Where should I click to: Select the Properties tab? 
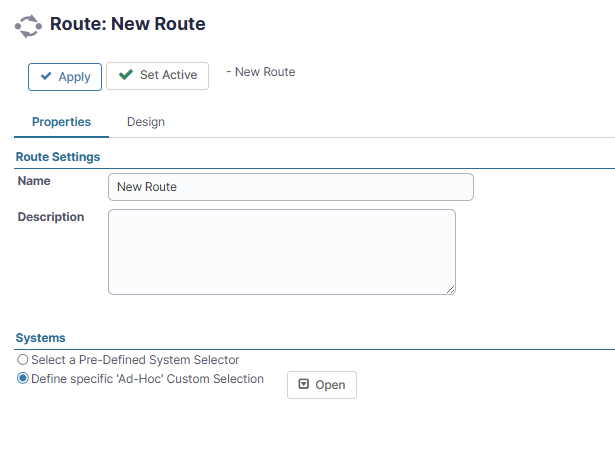click(61, 122)
